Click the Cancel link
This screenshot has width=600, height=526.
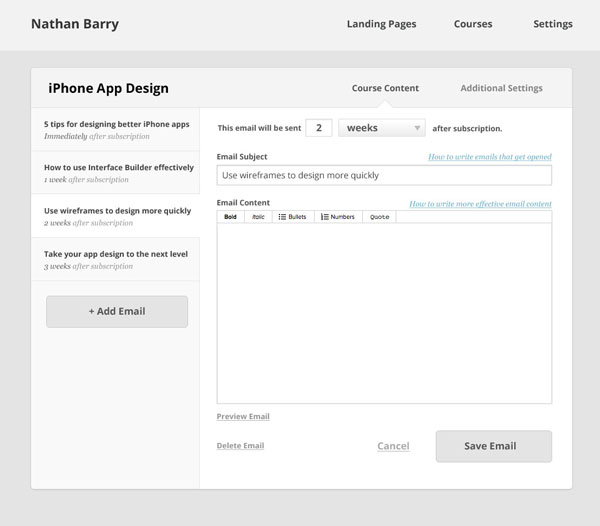click(x=393, y=446)
